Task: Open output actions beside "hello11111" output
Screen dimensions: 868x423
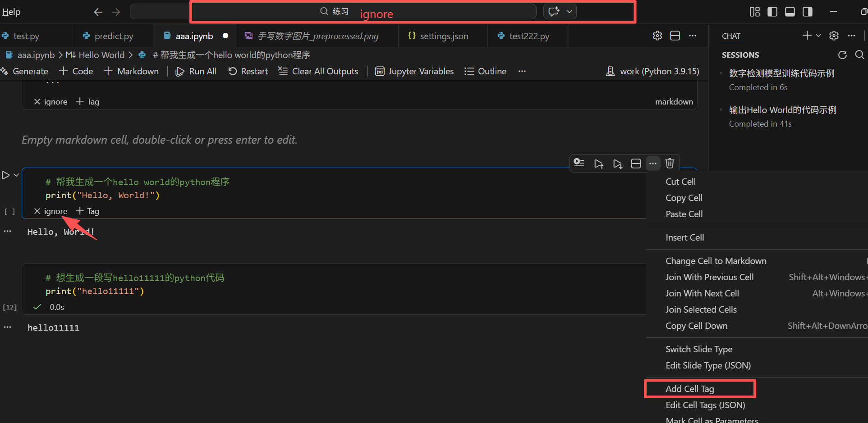Action: click(7, 327)
